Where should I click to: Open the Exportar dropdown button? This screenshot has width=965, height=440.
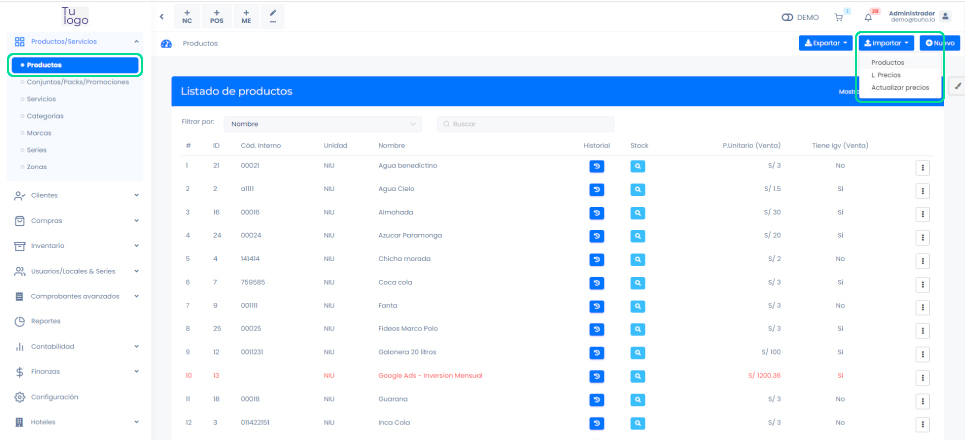tap(825, 43)
